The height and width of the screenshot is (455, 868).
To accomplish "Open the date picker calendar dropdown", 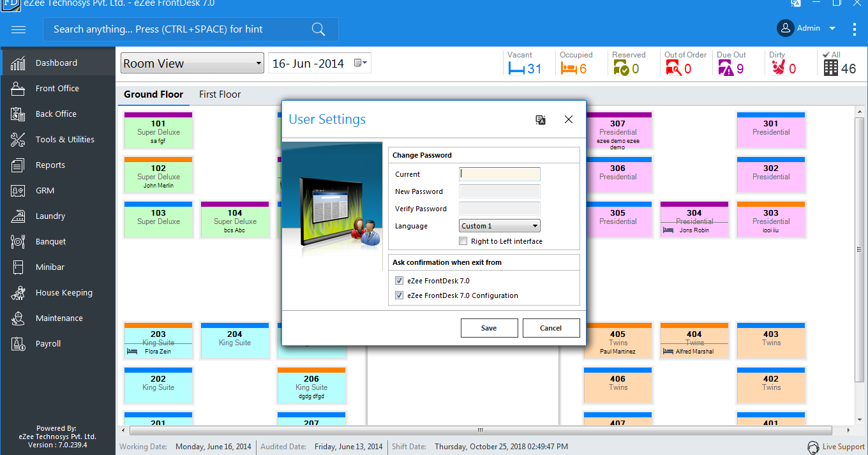I will point(361,63).
